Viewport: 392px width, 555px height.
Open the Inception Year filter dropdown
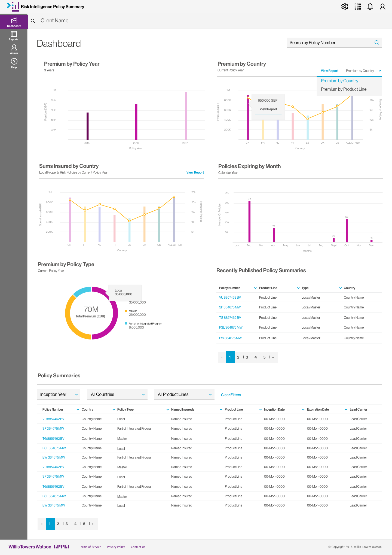click(x=59, y=395)
